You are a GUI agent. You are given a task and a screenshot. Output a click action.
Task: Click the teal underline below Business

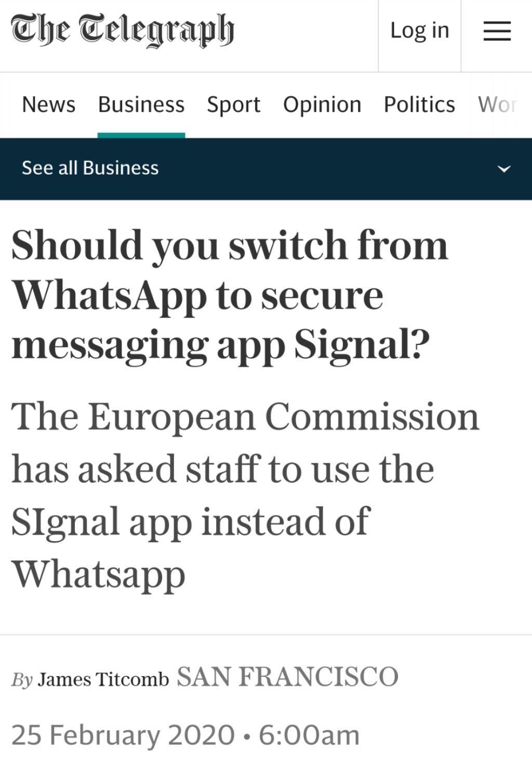(141, 135)
